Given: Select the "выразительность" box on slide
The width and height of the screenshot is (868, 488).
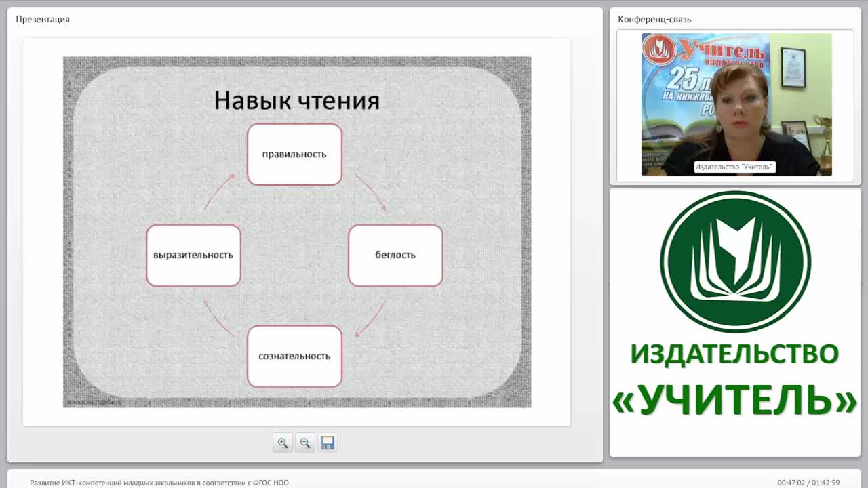Looking at the screenshot, I should click(193, 255).
